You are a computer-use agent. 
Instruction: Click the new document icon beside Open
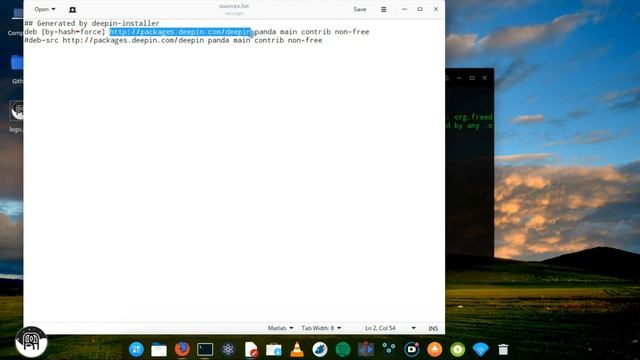point(72,9)
